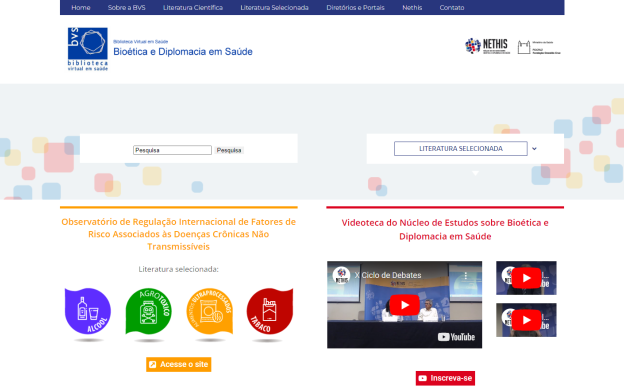The height and width of the screenshot is (390, 624).
Task: Play the X Ciclo de Debates video
Action: pos(404,305)
